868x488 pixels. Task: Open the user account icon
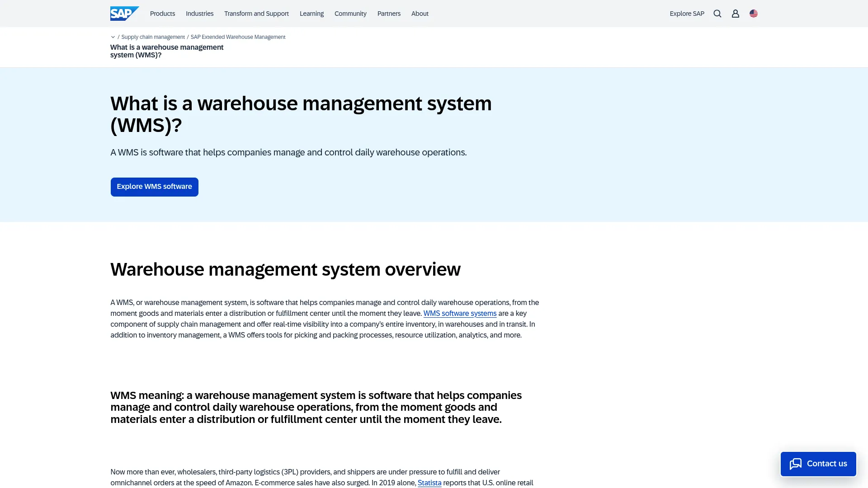(x=735, y=14)
